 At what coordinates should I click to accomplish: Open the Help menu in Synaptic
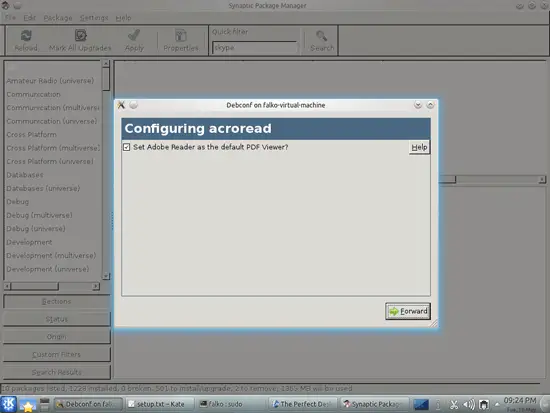point(123,18)
